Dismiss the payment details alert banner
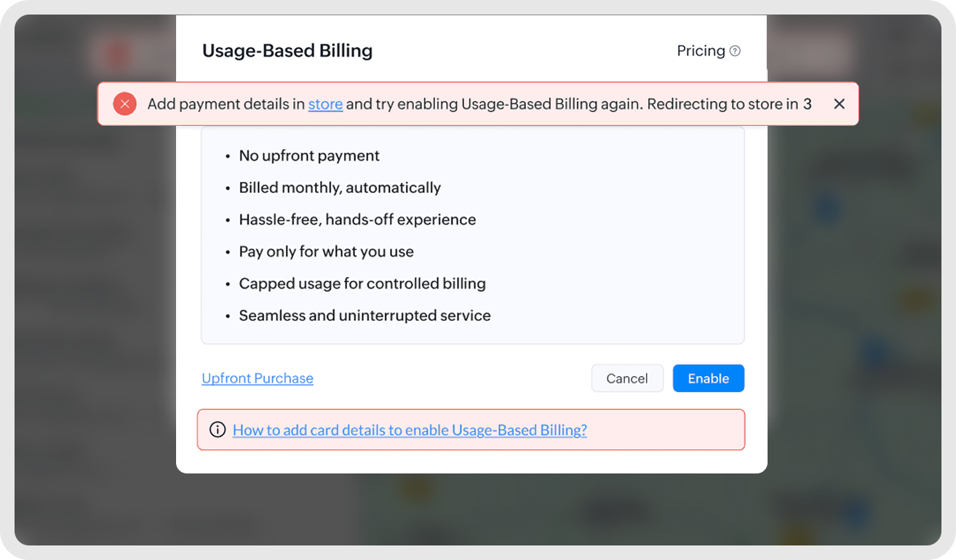Image resolution: width=956 pixels, height=560 pixels. tap(839, 104)
